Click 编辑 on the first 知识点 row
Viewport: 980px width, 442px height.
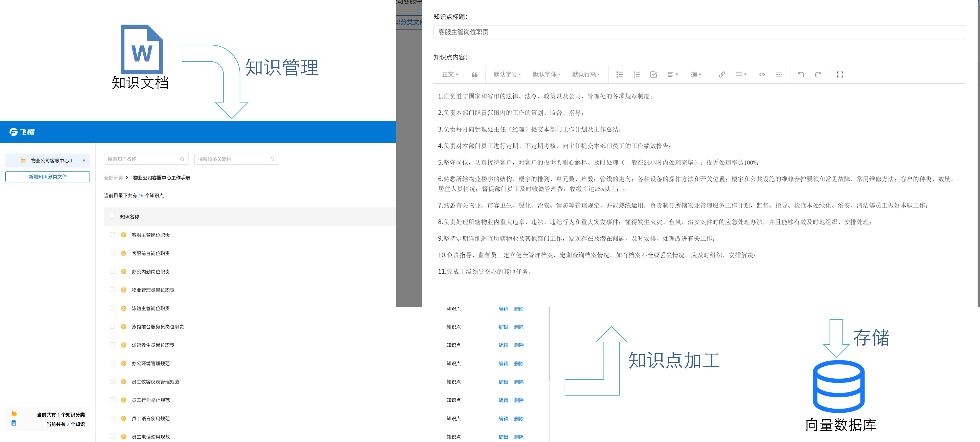[503, 309]
